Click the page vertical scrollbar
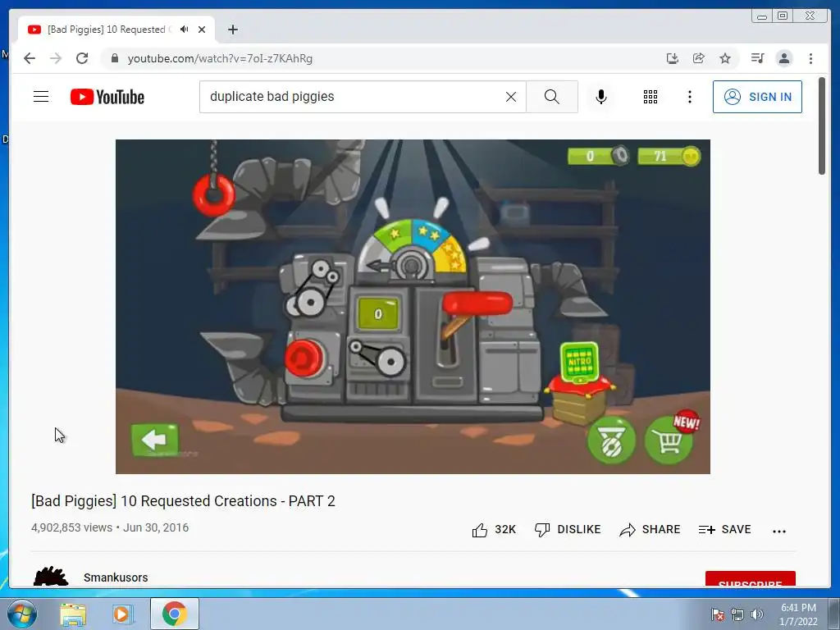This screenshot has height=630, width=840. pyautogui.click(x=822, y=126)
